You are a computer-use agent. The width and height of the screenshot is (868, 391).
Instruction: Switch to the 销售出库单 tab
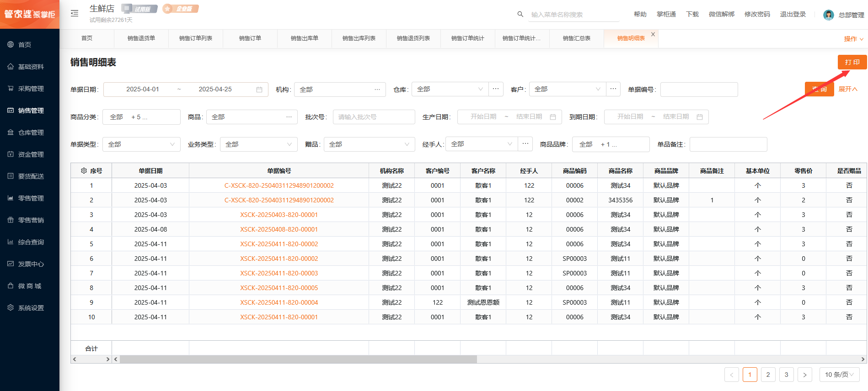pyautogui.click(x=304, y=38)
